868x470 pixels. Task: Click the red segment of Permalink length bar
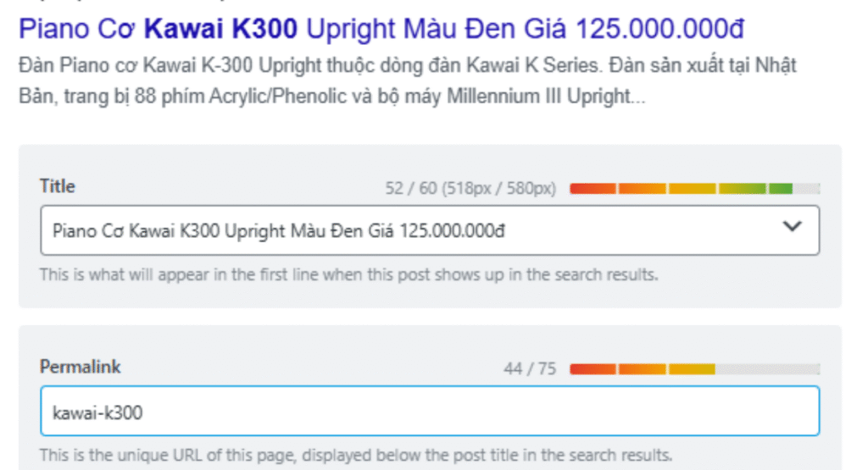click(593, 368)
